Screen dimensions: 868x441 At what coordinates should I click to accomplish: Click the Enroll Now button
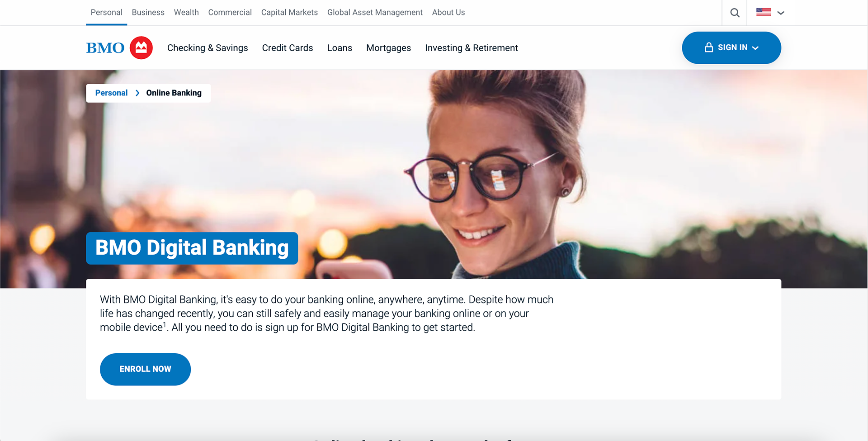(x=145, y=369)
